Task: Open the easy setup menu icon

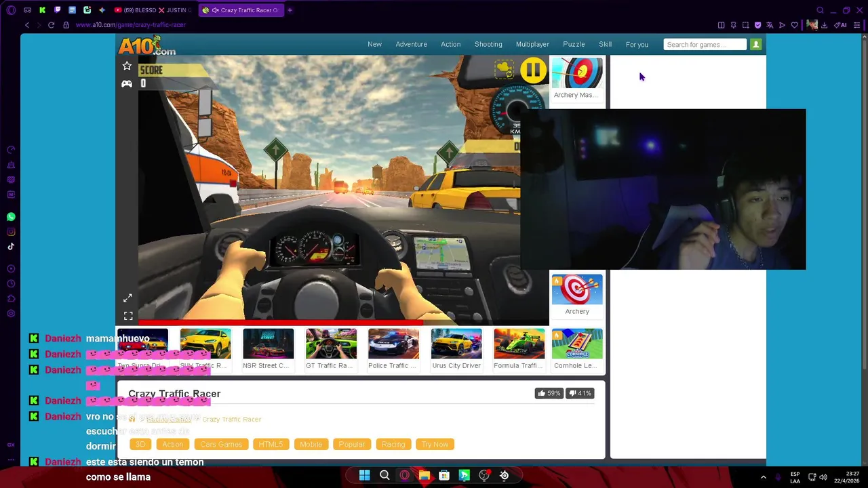Action: tap(859, 25)
